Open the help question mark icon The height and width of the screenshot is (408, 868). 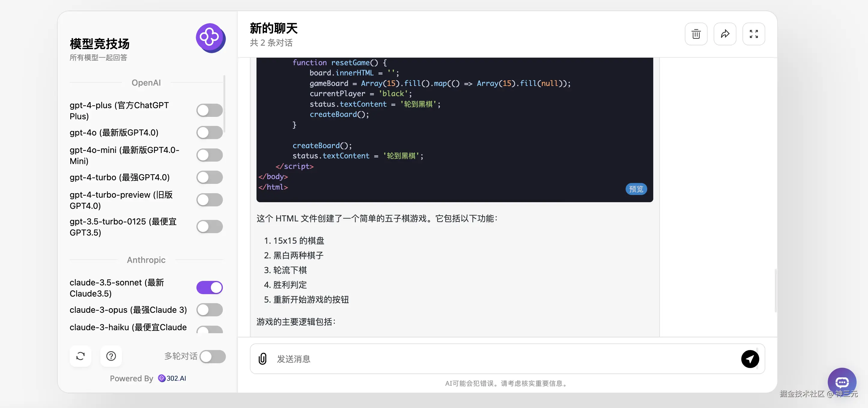point(111,356)
